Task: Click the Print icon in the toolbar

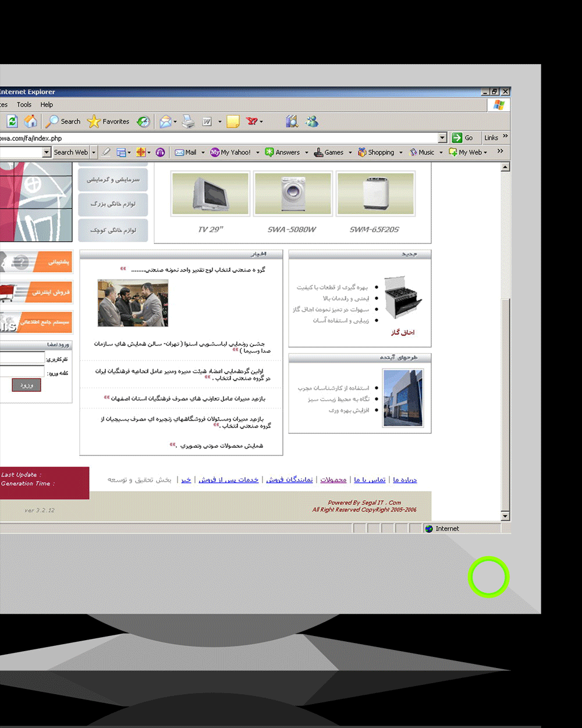Action: point(188,121)
